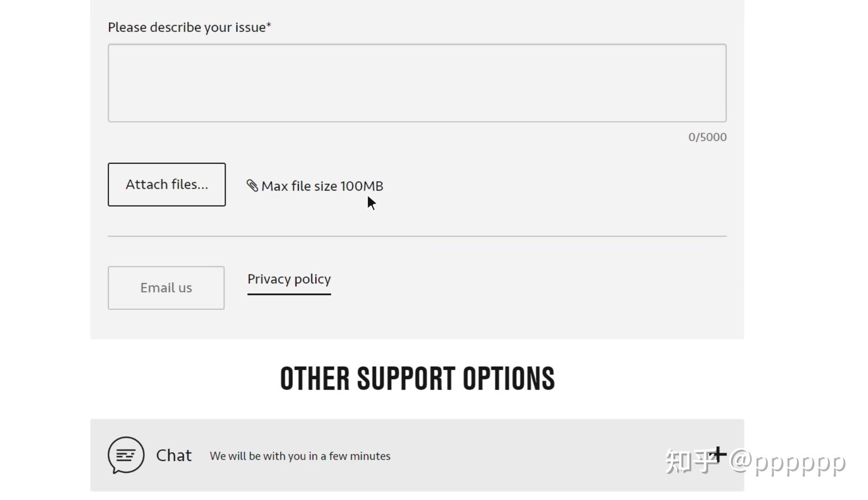This screenshot has width=868, height=500.
Task: Click the OTHER SUPPORT OPTIONS heading
Action: click(x=417, y=379)
